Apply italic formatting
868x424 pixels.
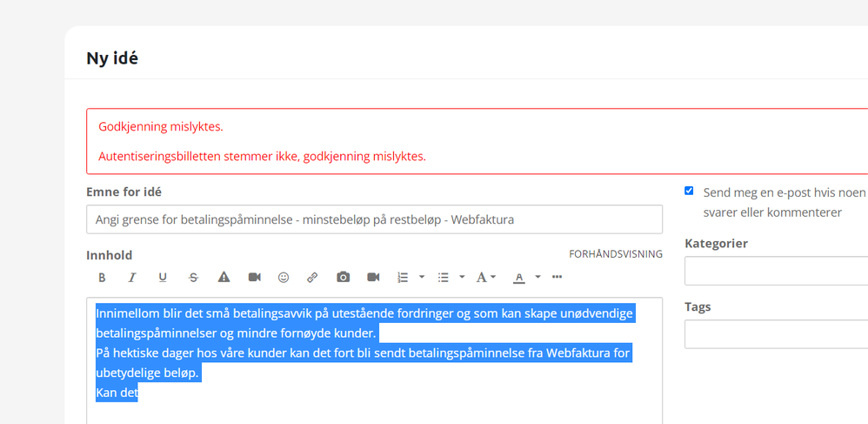[131, 277]
